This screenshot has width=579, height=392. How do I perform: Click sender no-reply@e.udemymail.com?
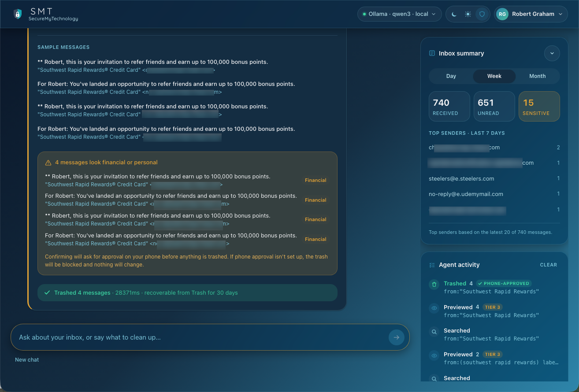pos(466,194)
